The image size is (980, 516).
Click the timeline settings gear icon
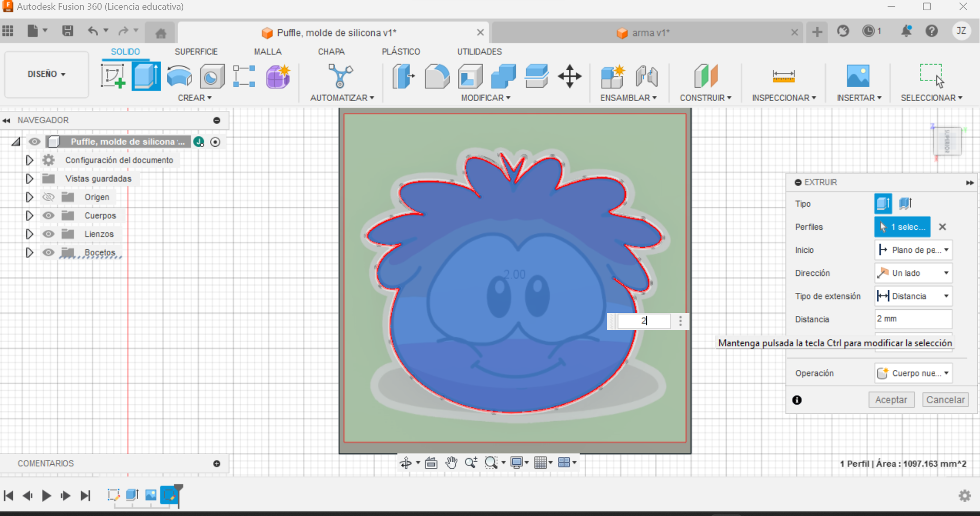click(965, 495)
